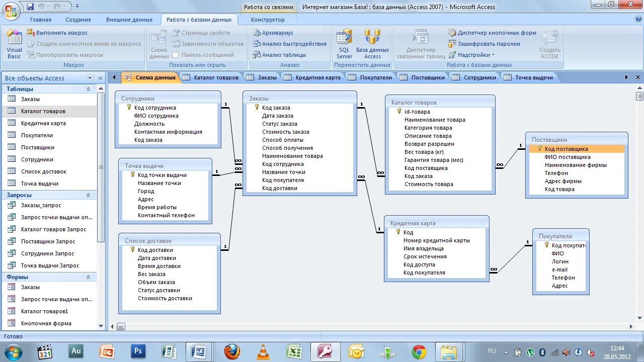Switch to Каталог товаров document tab

pos(211,77)
